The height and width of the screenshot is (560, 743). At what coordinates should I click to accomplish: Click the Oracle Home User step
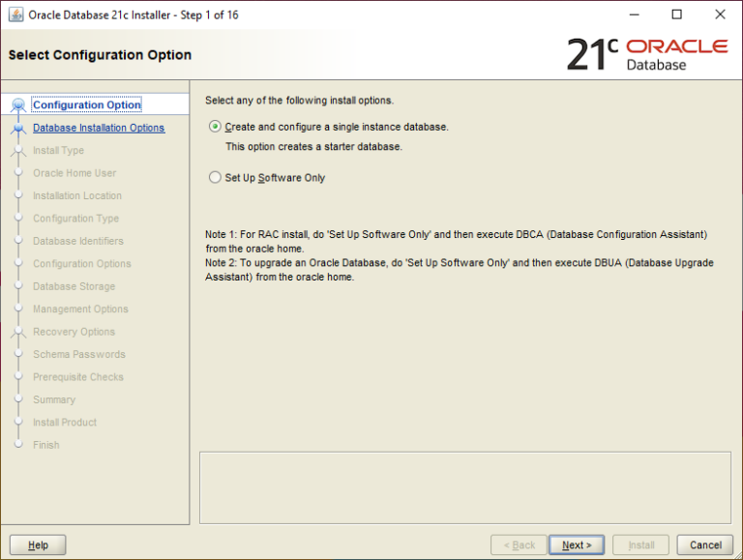tap(74, 173)
